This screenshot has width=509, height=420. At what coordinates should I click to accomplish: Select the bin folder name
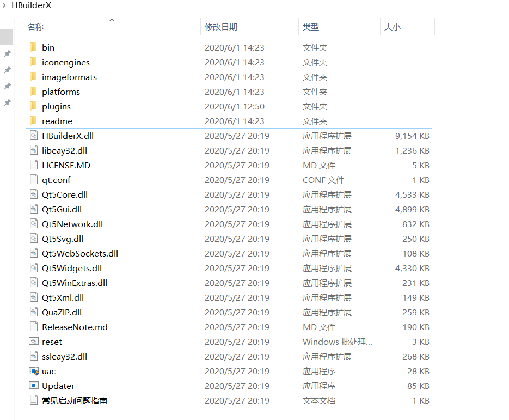click(48, 47)
